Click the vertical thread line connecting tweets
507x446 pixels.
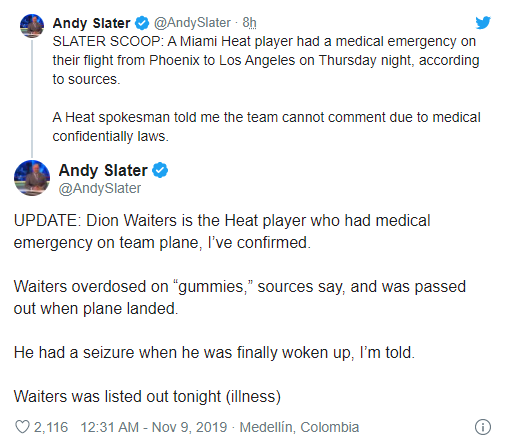(x=32, y=98)
